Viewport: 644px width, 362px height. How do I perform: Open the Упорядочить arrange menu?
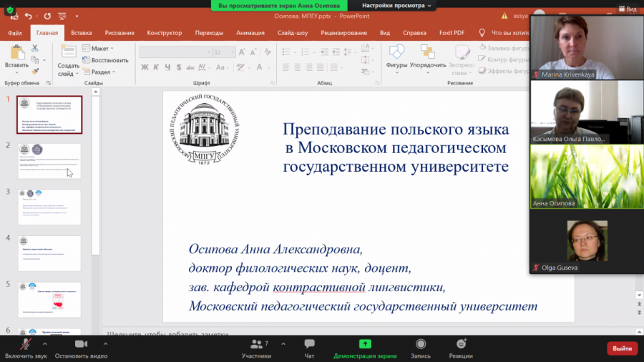[428, 53]
